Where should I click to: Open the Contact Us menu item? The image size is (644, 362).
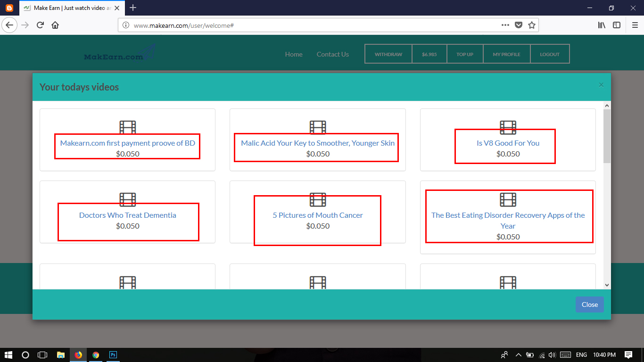click(333, 54)
